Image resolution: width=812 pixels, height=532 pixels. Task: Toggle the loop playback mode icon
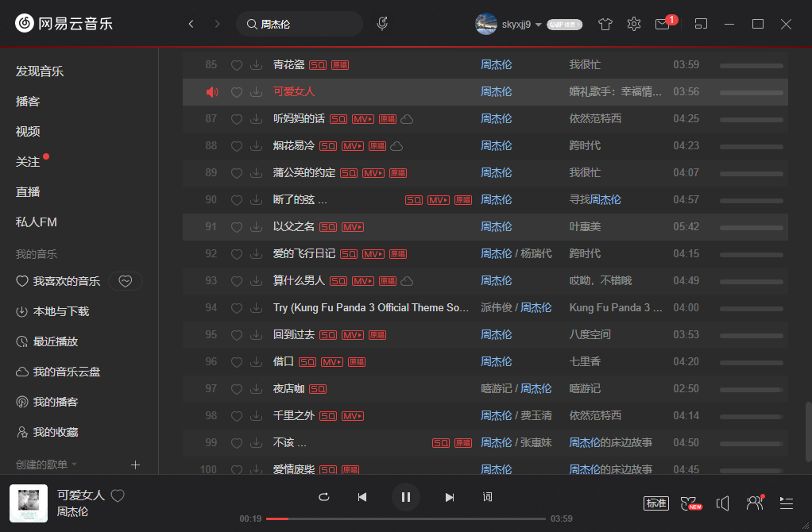point(324,497)
